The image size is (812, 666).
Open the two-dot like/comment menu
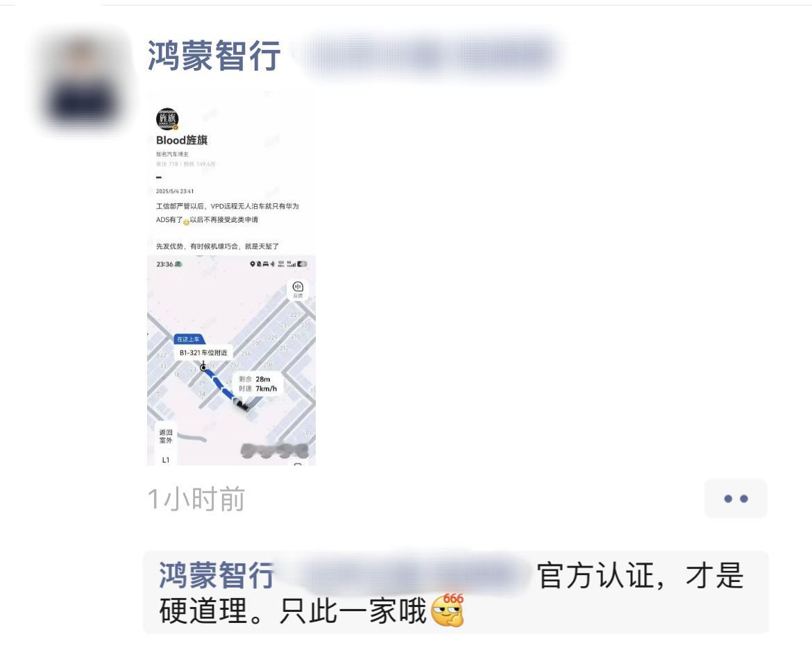pos(736,498)
